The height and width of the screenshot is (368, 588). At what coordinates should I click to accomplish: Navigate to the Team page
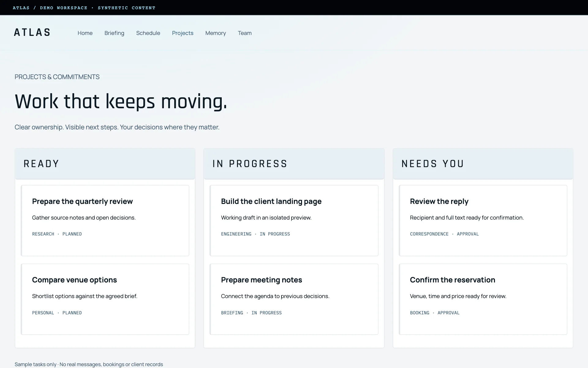point(245,33)
